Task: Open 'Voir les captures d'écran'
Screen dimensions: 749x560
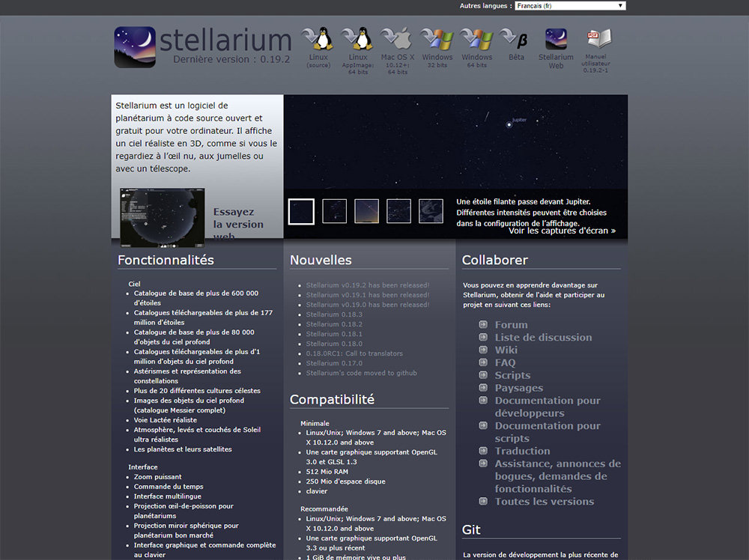Action: click(x=561, y=231)
